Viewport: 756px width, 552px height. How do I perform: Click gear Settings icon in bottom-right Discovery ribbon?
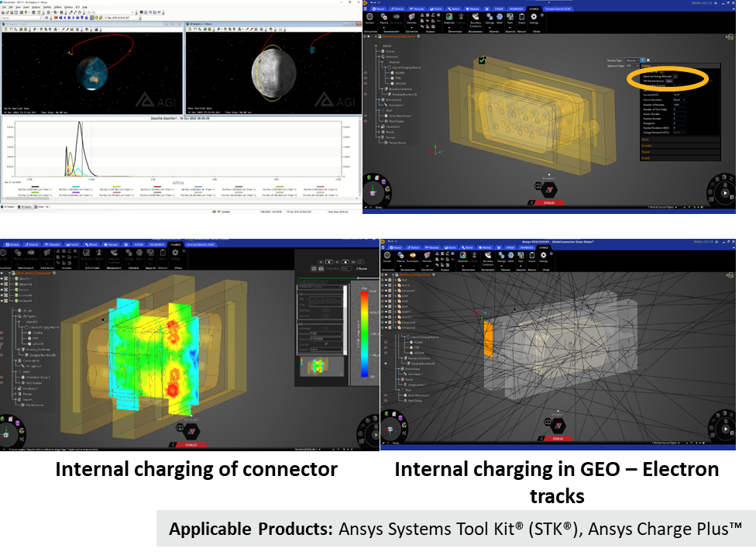[x=544, y=255]
